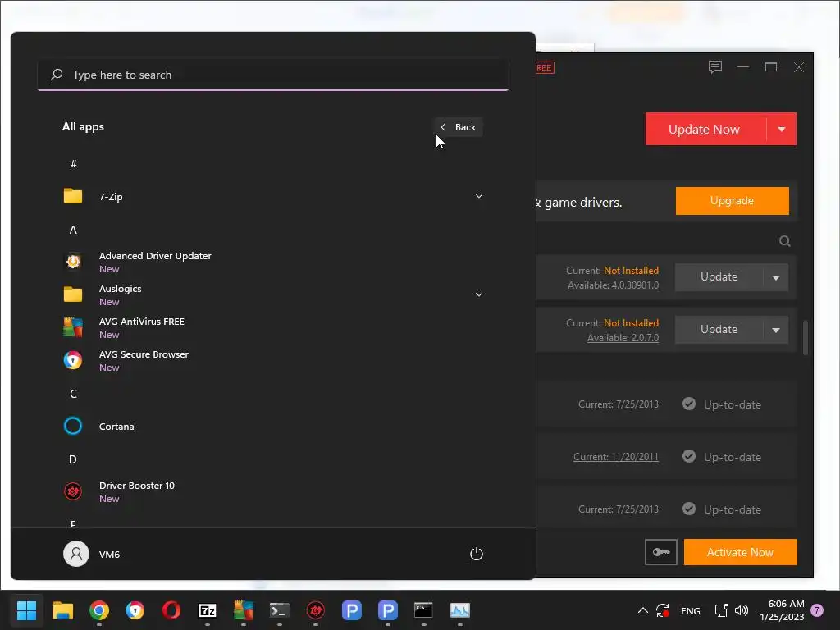840x630 pixels.
Task: Click the volume icon in system tray
Action: (x=742, y=610)
